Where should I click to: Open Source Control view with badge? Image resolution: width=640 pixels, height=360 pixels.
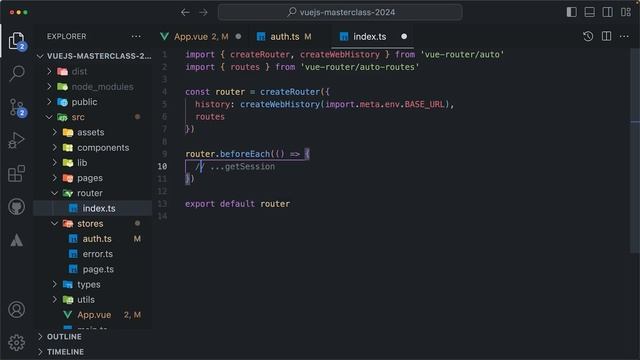point(17,107)
